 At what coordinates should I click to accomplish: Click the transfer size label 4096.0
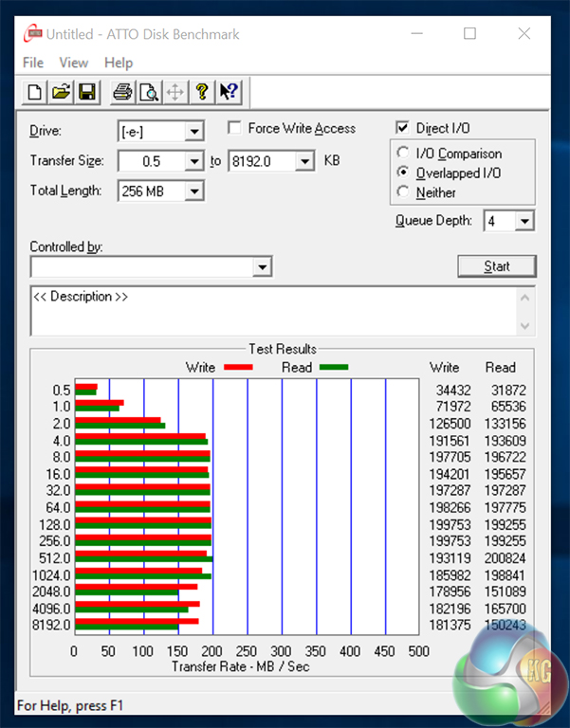point(51,609)
